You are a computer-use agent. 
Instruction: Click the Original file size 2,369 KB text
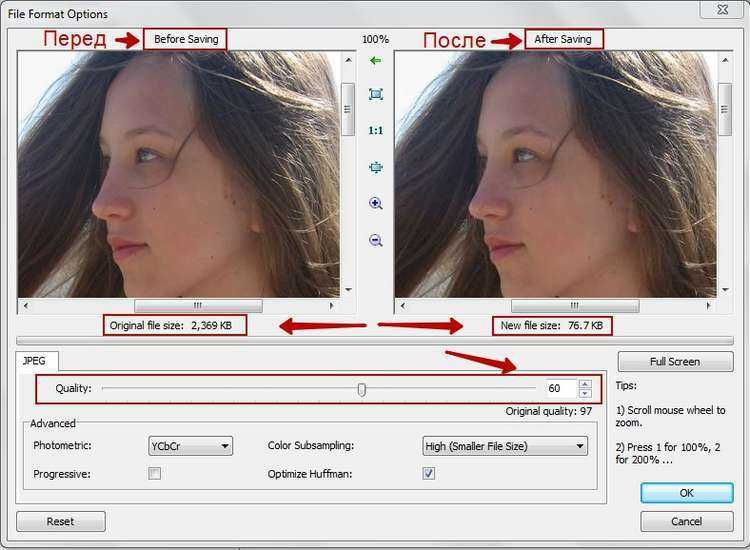[171, 326]
